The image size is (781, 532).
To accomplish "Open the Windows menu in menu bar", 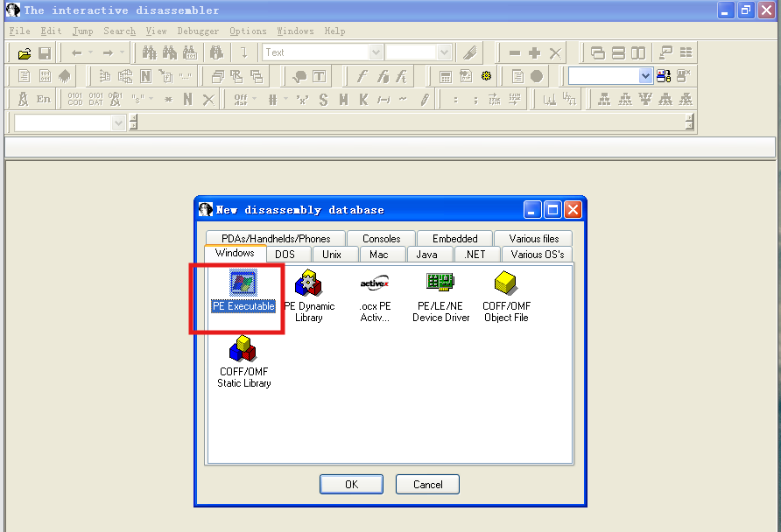I will pyautogui.click(x=295, y=31).
